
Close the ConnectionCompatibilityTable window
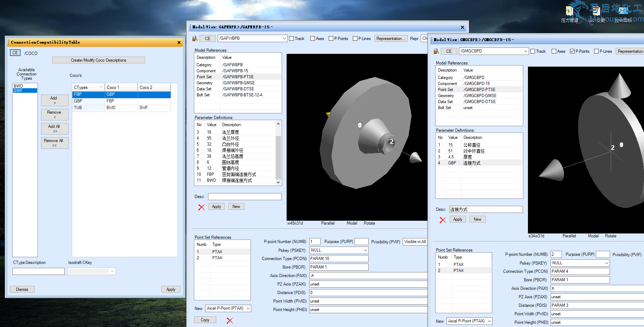(179, 43)
